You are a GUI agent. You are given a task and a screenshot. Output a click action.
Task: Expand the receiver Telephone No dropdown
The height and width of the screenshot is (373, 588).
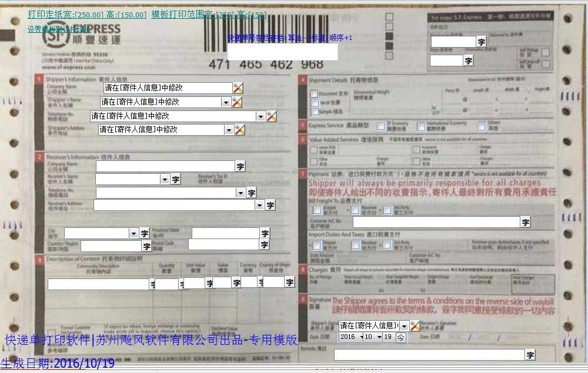tap(240, 193)
